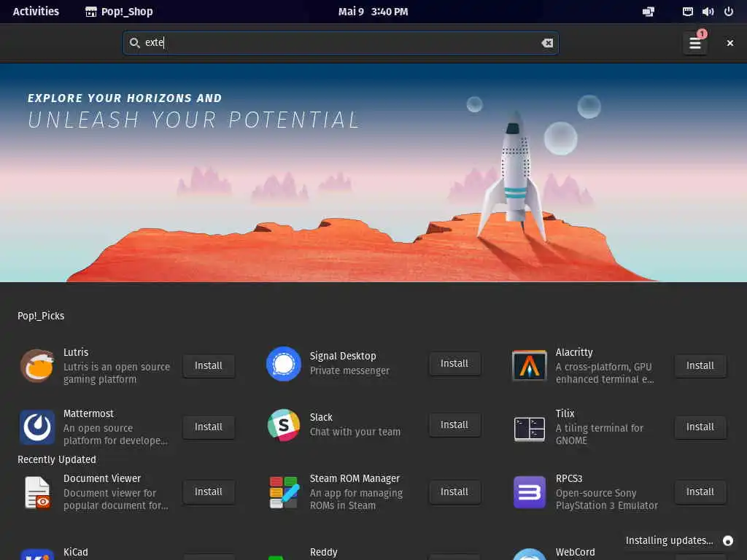Install RPCS3
The height and width of the screenshot is (560, 747).
[x=700, y=492]
